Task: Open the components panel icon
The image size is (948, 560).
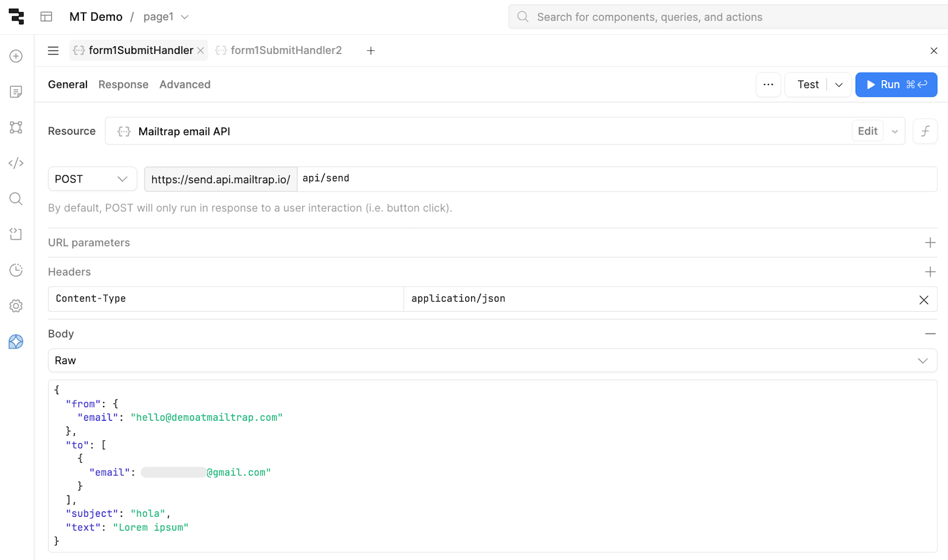Action: (15, 127)
